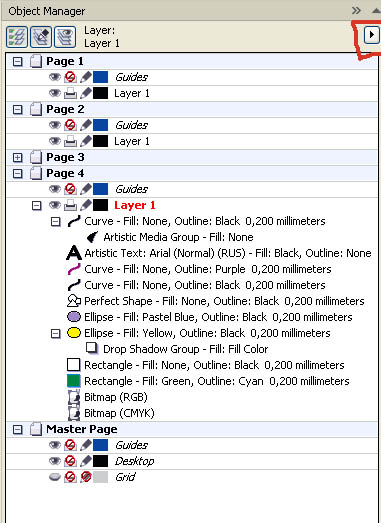Collapse the docker using the double chevron
Image resolution: width=381 pixels, height=523 pixels.
356,11
